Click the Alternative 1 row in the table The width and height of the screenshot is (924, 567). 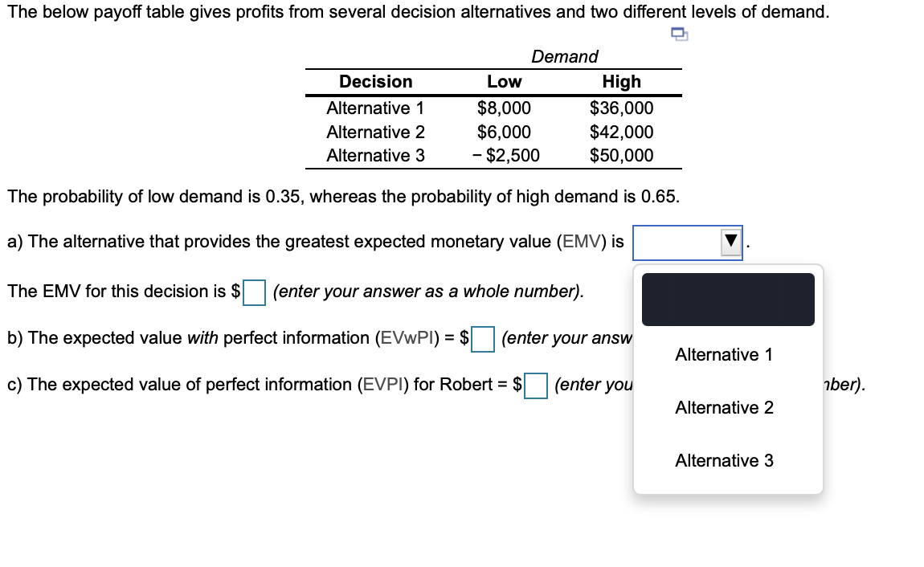tap(376, 108)
